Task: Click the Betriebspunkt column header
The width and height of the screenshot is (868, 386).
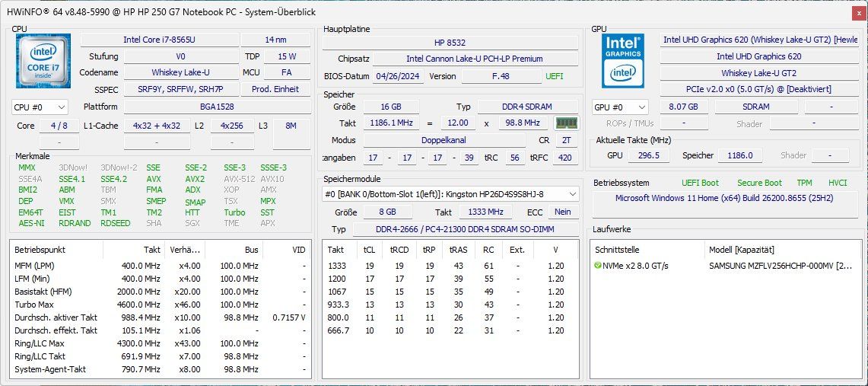Action: (57, 250)
